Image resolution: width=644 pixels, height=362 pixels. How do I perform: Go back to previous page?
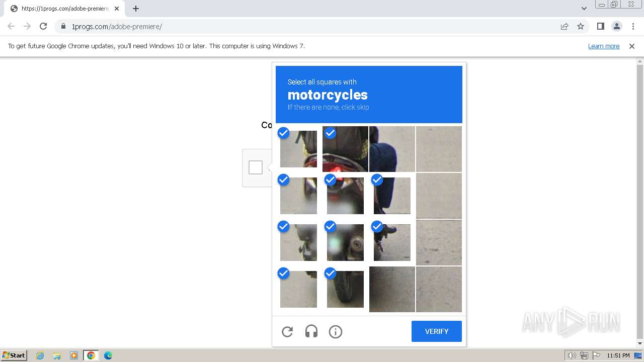click(11, 26)
